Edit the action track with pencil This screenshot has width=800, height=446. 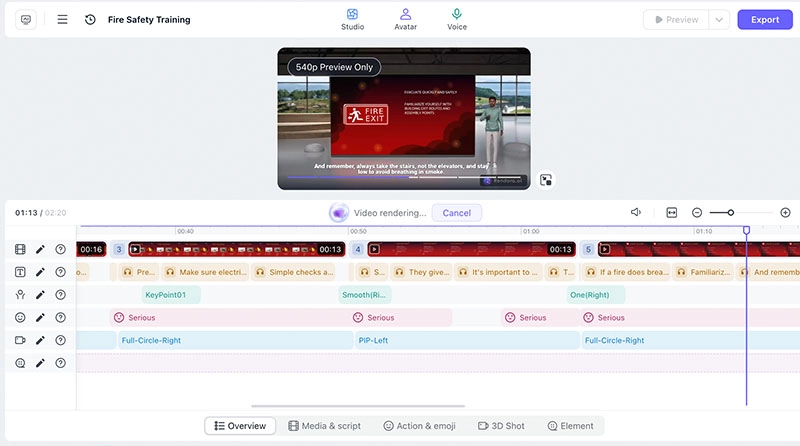point(40,294)
